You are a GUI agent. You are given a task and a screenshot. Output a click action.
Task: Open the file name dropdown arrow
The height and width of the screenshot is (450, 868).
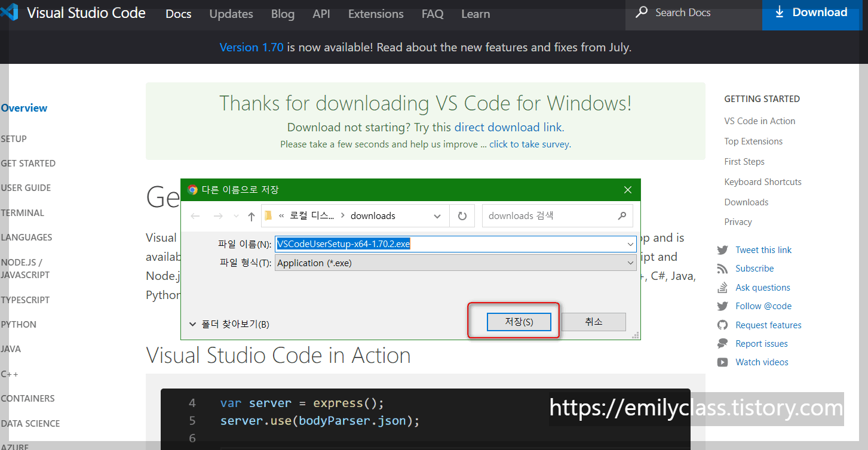click(x=631, y=244)
